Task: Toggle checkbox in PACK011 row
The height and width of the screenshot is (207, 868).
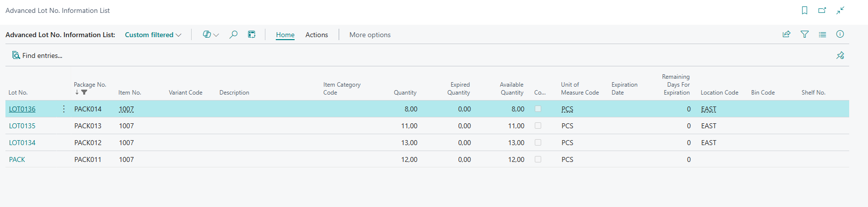Action: pyautogui.click(x=538, y=159)
